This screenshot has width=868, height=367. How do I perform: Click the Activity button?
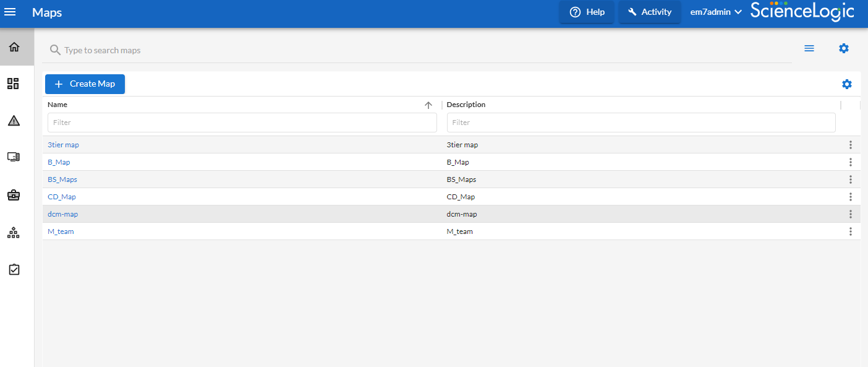[649, 12]
